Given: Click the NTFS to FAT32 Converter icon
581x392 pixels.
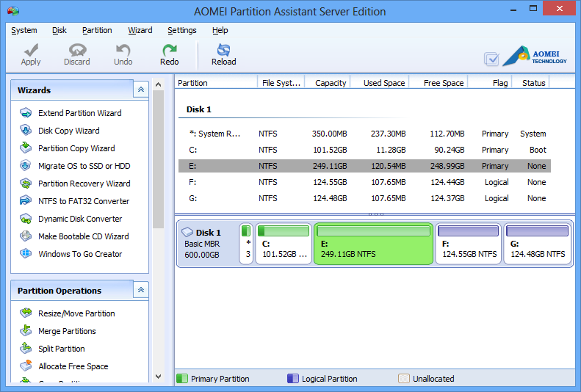Looking at the screenshot, I should (x=26, y=201).
